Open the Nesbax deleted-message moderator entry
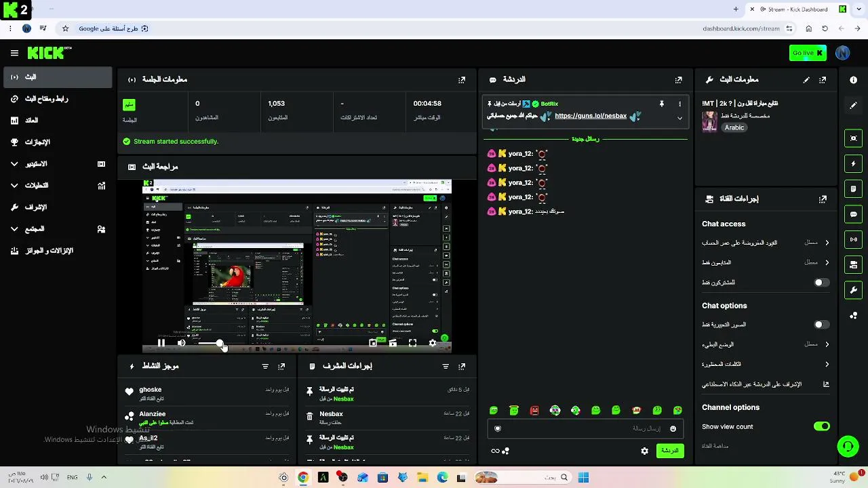The height and width of the screenshot is (488, 868). coord(387,418)
